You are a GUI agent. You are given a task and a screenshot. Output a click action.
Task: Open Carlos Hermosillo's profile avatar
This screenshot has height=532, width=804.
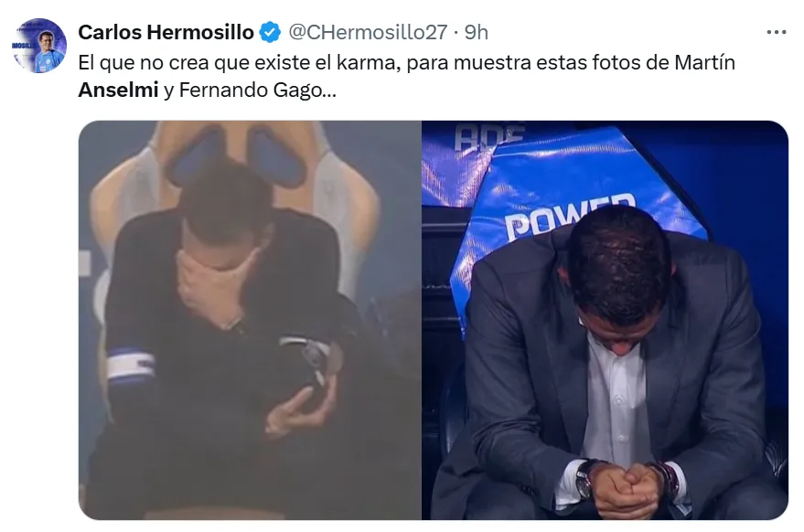pyautogui.click(x=39, y=46)
